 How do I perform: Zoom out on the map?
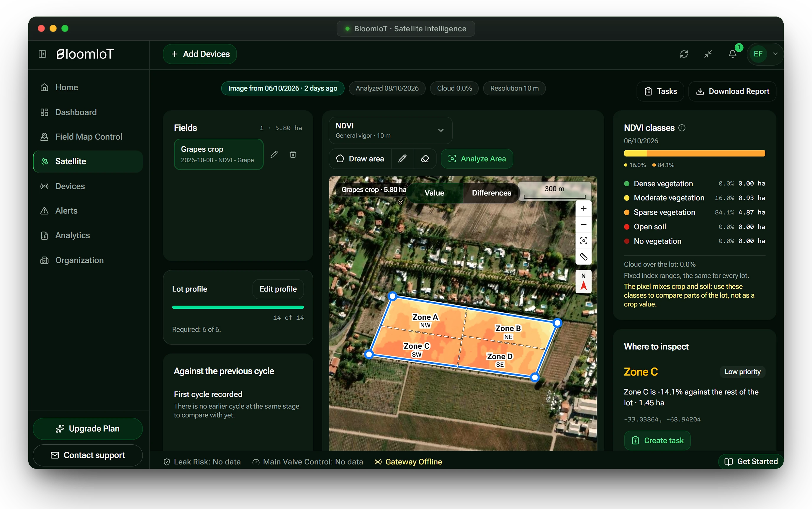pyautogui.click(x=584, y=225)
